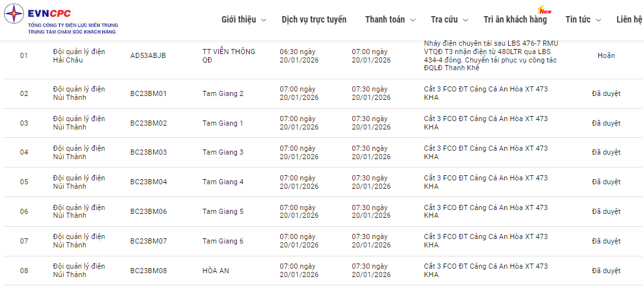Open the Tin tức dropdown
The width and height of the screenshot is (644, 288).
pos(583,19)
